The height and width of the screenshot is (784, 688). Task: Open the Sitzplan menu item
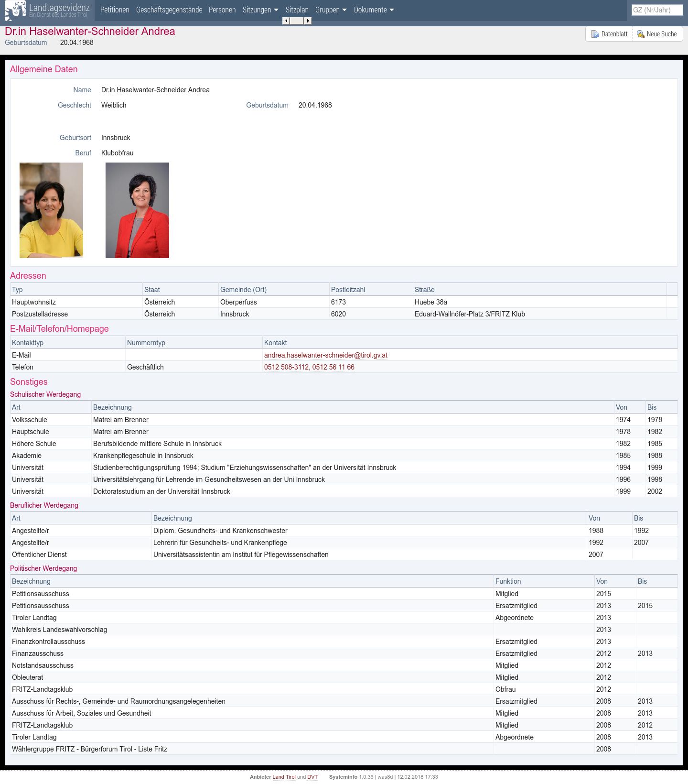(297, 10)
